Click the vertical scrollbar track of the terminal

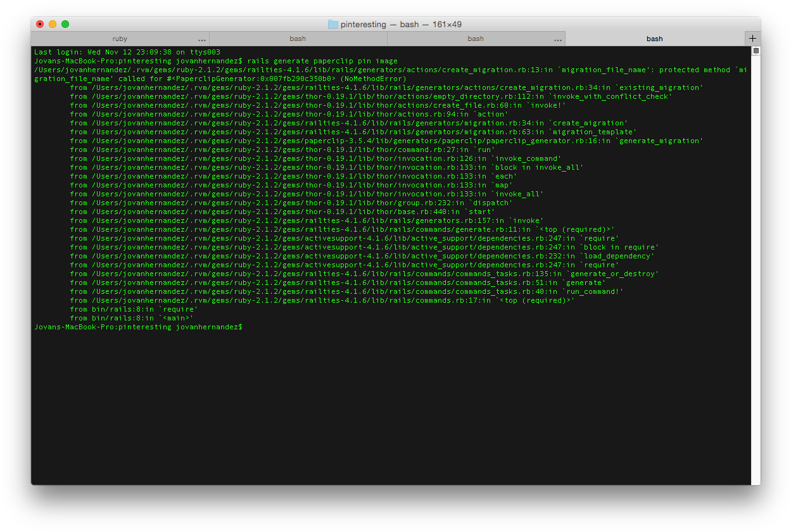pyautogui.click(x=756, y=269)
